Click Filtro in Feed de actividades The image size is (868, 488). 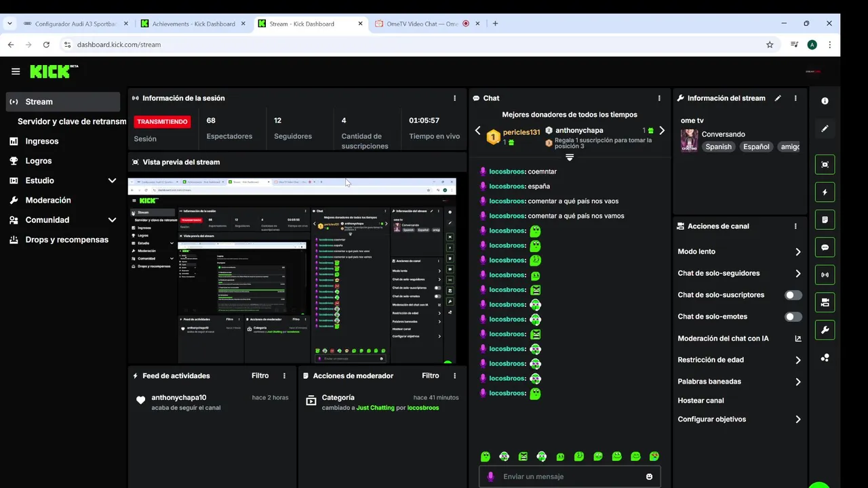click(x=260, y=375)
